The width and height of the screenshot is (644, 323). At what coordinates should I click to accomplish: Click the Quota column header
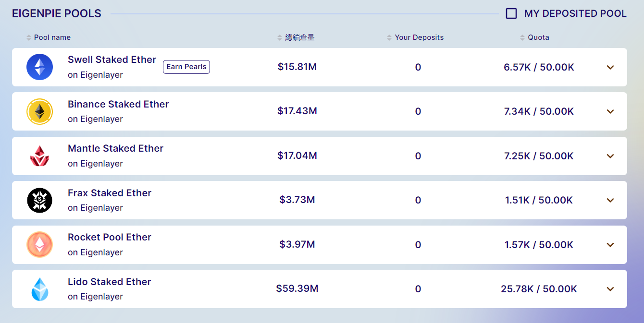click(538, 37)
